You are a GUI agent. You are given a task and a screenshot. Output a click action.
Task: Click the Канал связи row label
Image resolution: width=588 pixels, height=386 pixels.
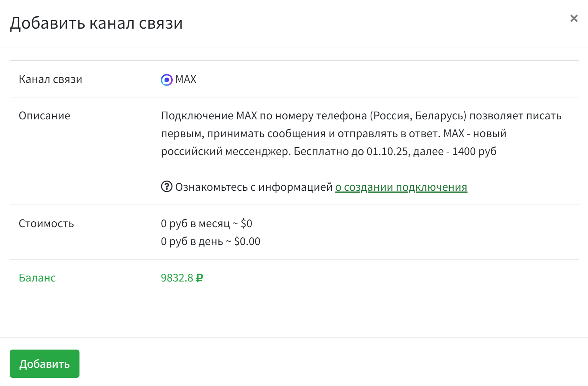click(x=51, y=79)
